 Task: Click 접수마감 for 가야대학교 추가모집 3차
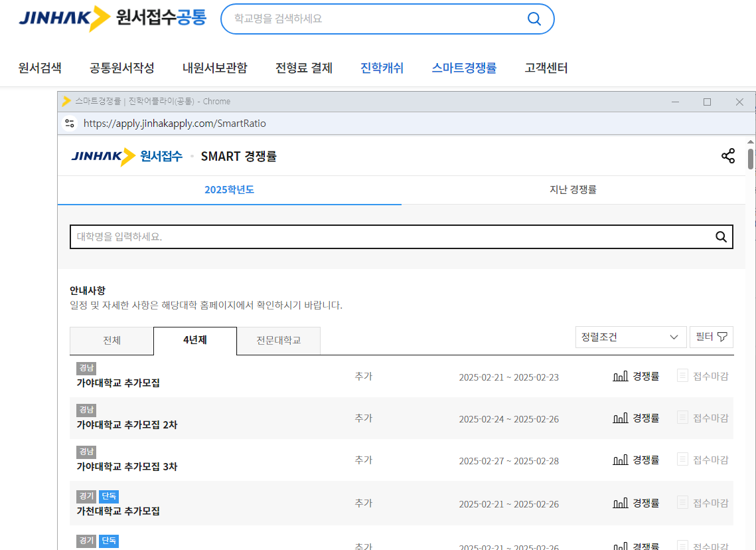click(x=703, y=460)
